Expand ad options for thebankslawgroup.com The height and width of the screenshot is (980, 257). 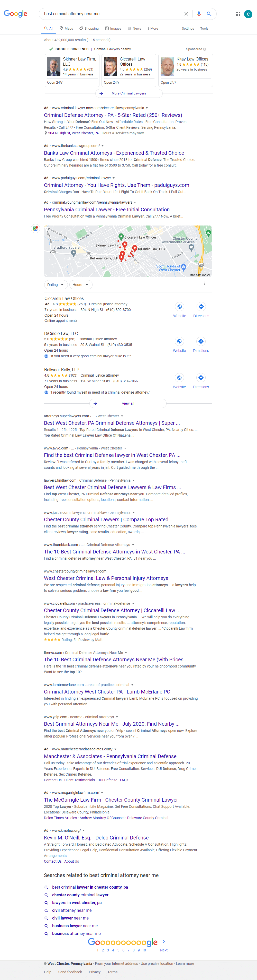(x=103, y=146)
